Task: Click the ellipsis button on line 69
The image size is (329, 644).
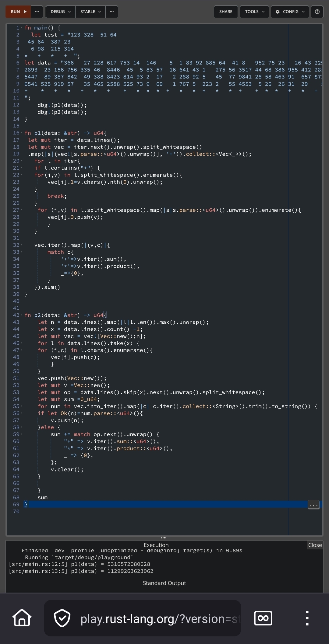Action: tap(313, 505)
